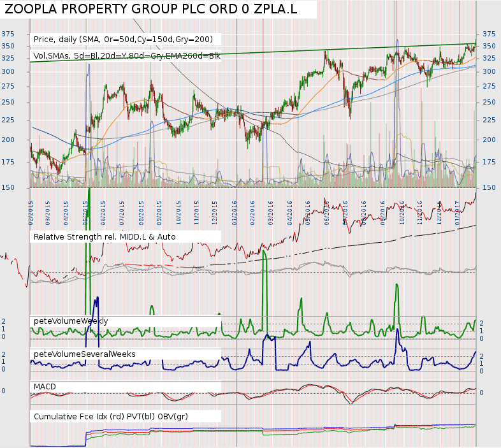
Task: Click the 03/2015 date label
Action: (48, 213)
